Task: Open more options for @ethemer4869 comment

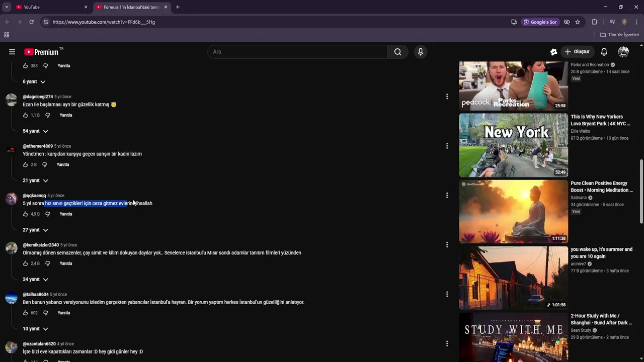Action: point(447,146)
